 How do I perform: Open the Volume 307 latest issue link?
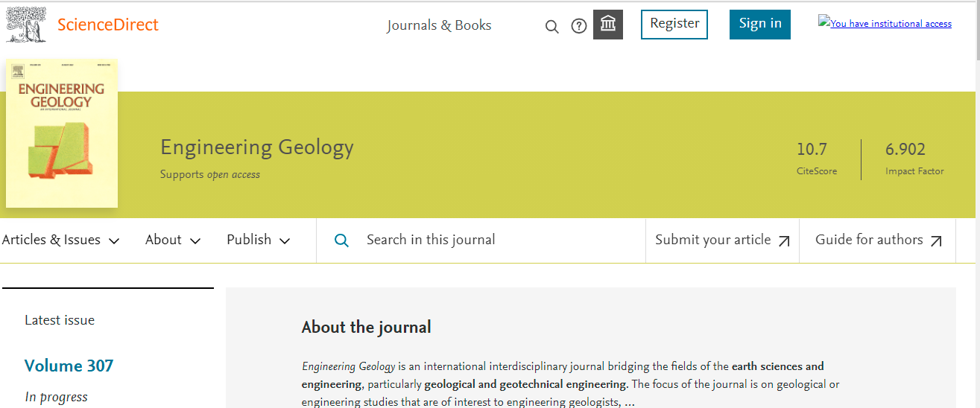click(x=69, y=366)
